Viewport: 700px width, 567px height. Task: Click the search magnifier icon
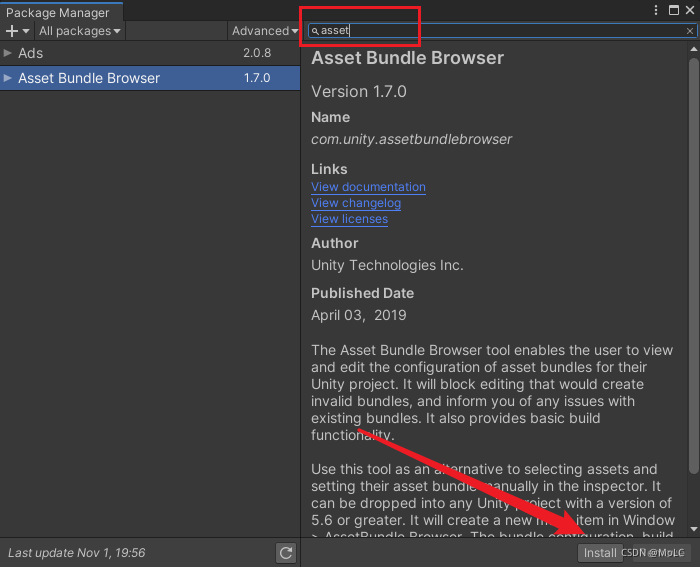(x=315, y=31)
